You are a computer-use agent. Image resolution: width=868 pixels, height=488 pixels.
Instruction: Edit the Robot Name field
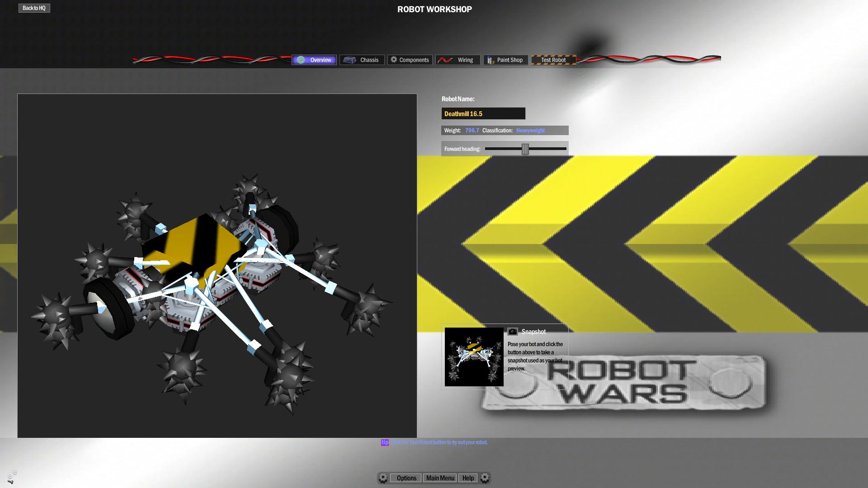(x=483, y=113)
